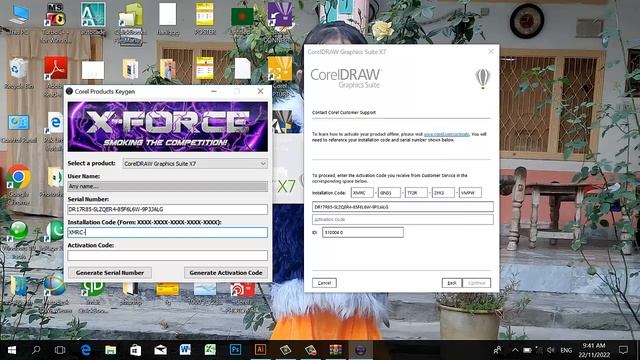This screenshot has height=360, width=640.
Task: Click the User Name field in Keygen
Action: (167, 186)
